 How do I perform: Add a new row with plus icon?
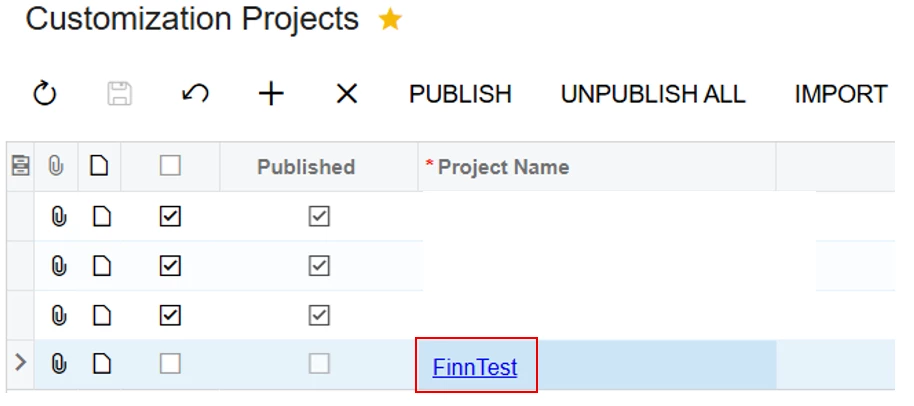point(271,94)
